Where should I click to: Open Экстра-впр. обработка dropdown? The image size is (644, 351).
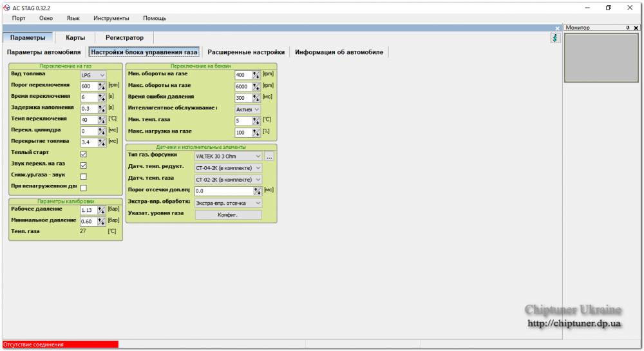229,203
